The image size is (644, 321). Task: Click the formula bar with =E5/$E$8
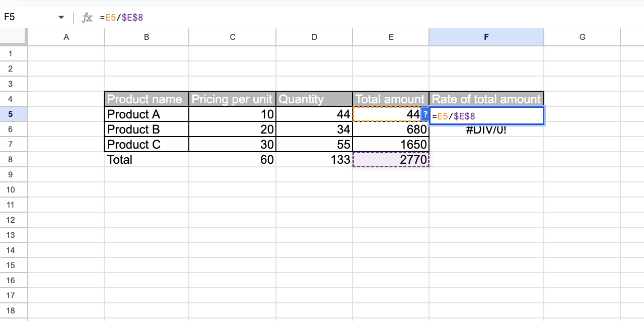click(x=370, y=17)
